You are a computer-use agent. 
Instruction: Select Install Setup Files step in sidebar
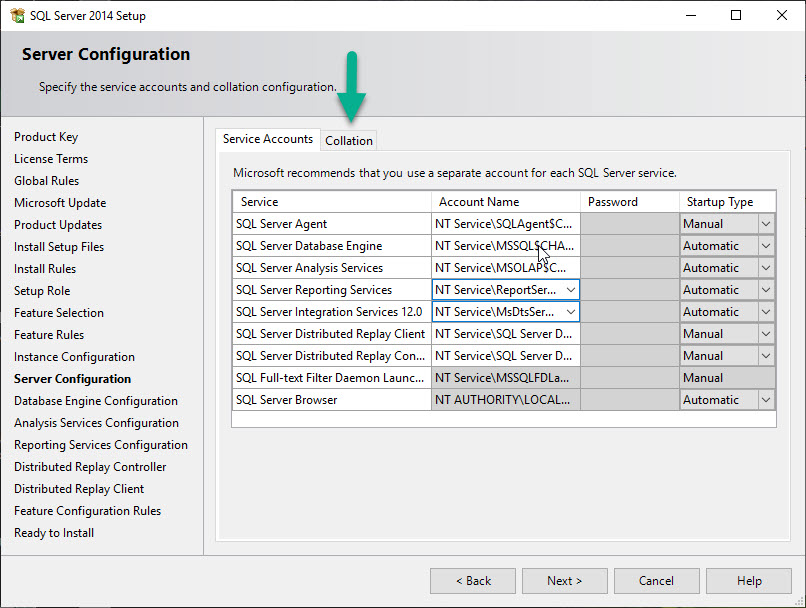click(59, 247)
